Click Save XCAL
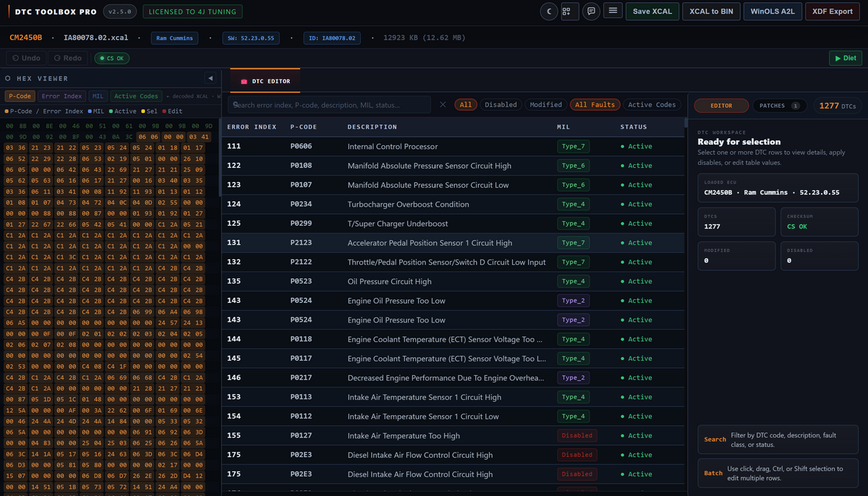The image size is (868, 496). [x=652, y=11]
